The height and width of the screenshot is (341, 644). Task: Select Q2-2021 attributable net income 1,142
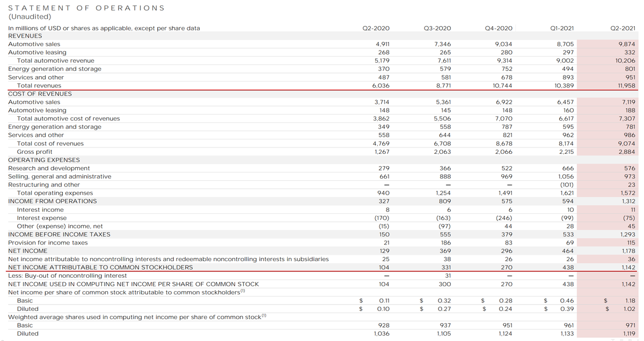click(628, 267)
